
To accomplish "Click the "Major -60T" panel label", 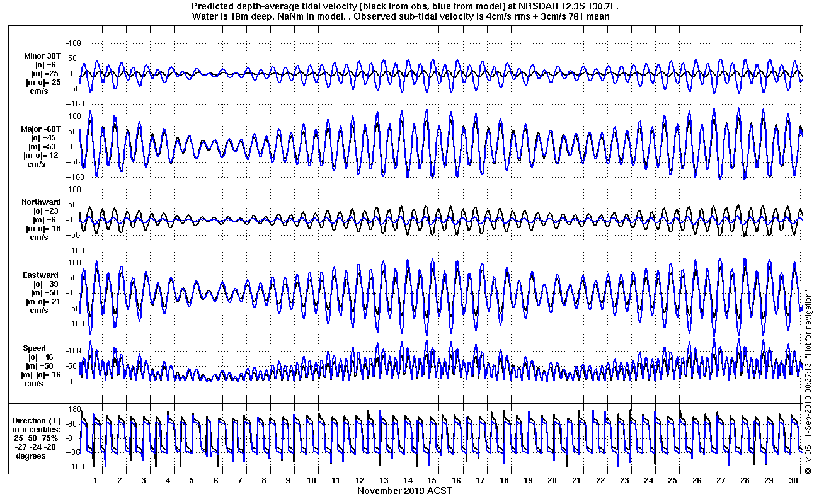I will coord(42,129).
